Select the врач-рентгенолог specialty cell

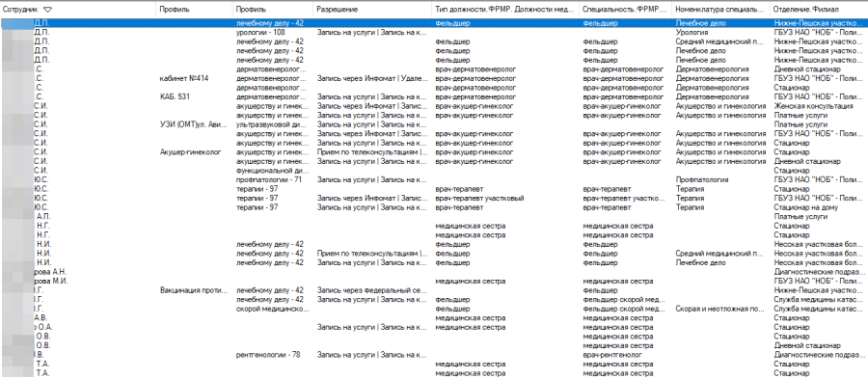tap(611, 355)
